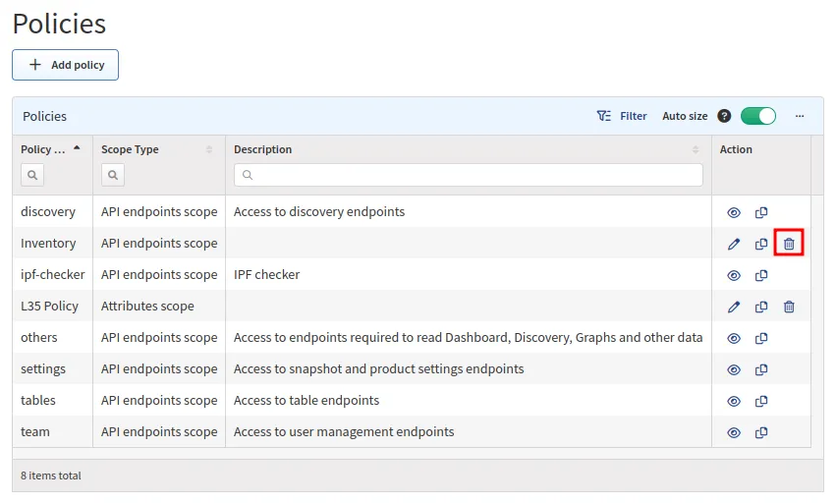Click the Description search input field
The width and height of the screenshot is (837, 504).
469,175
